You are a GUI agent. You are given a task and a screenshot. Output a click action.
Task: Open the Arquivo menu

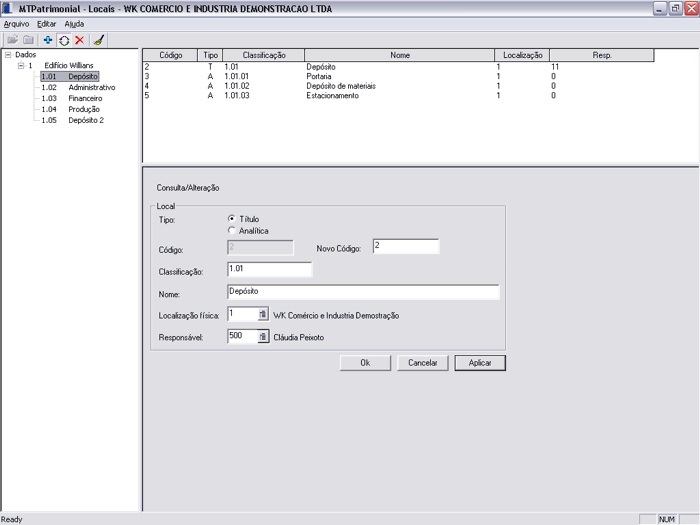click(x=16, y=23)
